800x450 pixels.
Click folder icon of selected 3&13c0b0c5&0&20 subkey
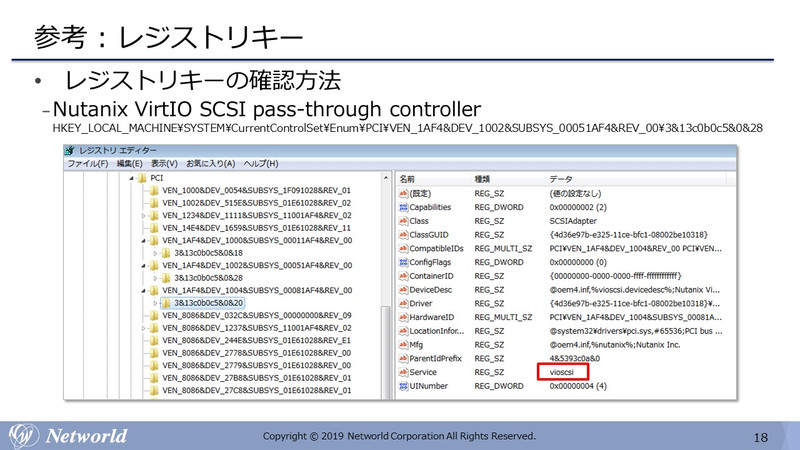166,303
